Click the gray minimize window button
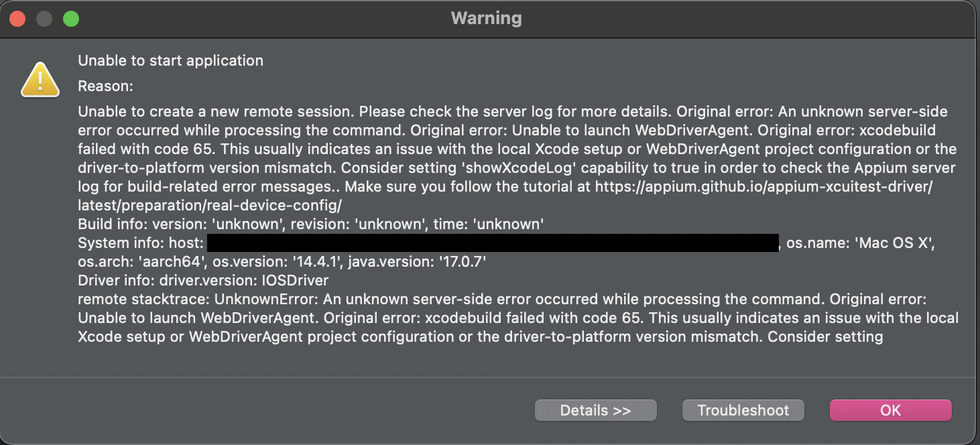This screenshot has height=445, width=980. click(44, 19)
